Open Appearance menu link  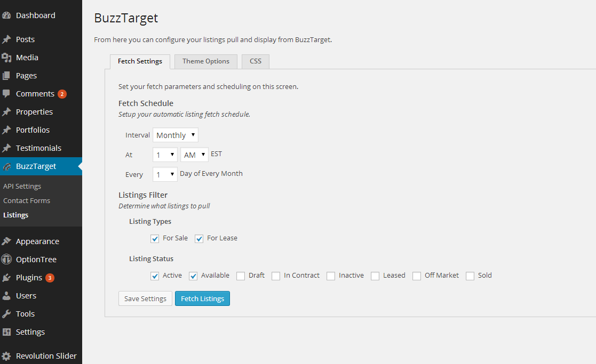click(38, 241)
